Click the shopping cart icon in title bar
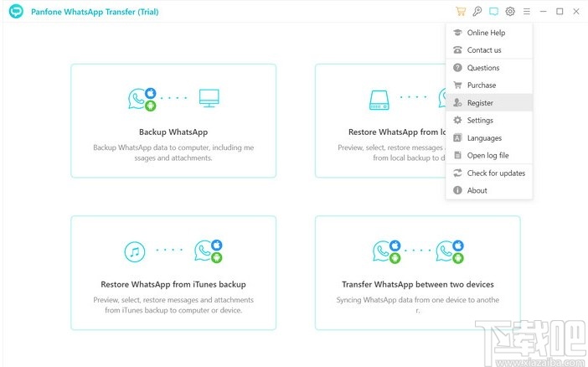Image resolution: width=588 pixels, height=367 pixels. pyautogui.click(x=461, y=11)
